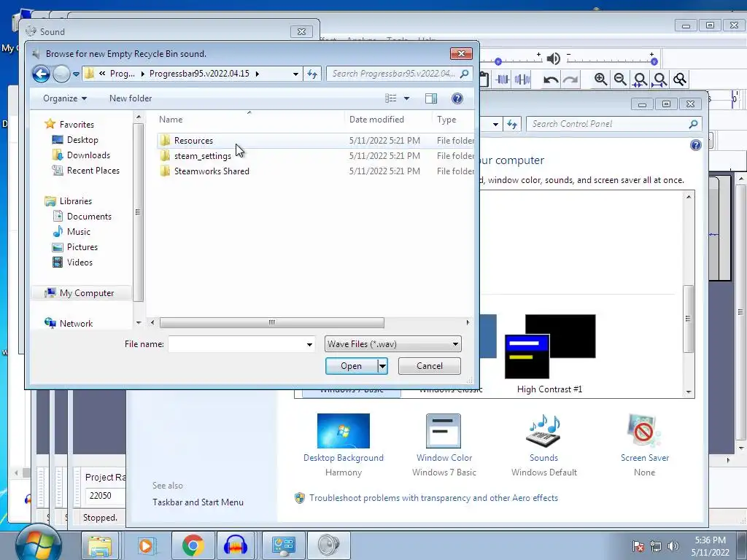
Task: Go to Desktop in Favorites
Action: (82, 139)
